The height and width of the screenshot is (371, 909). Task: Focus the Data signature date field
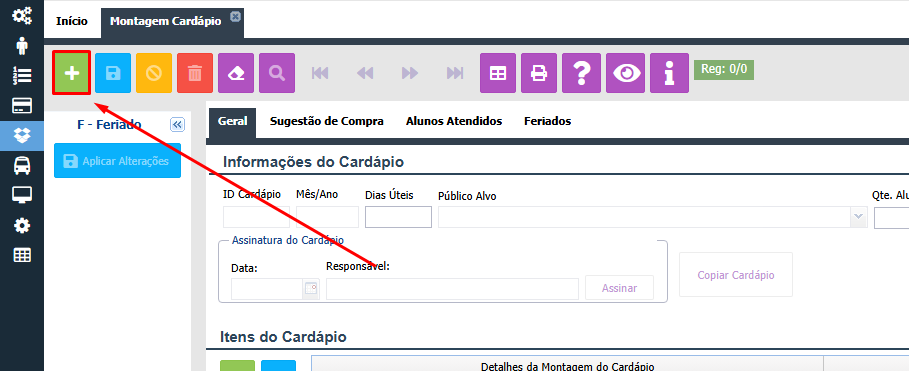(267, 289)
